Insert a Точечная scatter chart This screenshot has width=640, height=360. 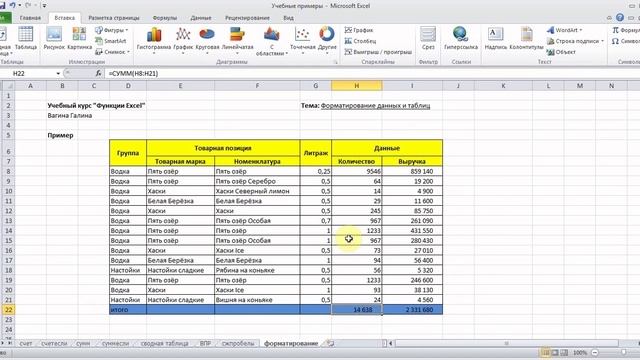click(302, 40)
